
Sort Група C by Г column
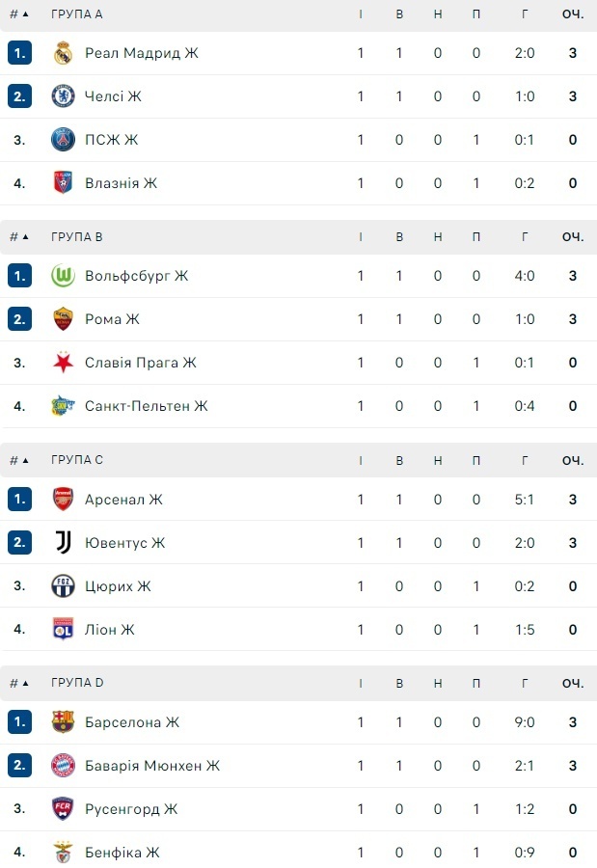click(x=525, y=460)
